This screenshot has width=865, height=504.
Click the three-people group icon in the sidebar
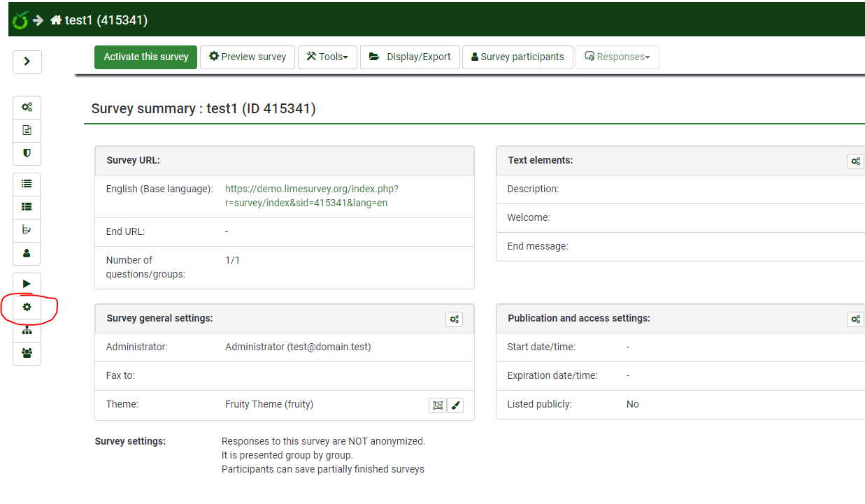[27, 353]
